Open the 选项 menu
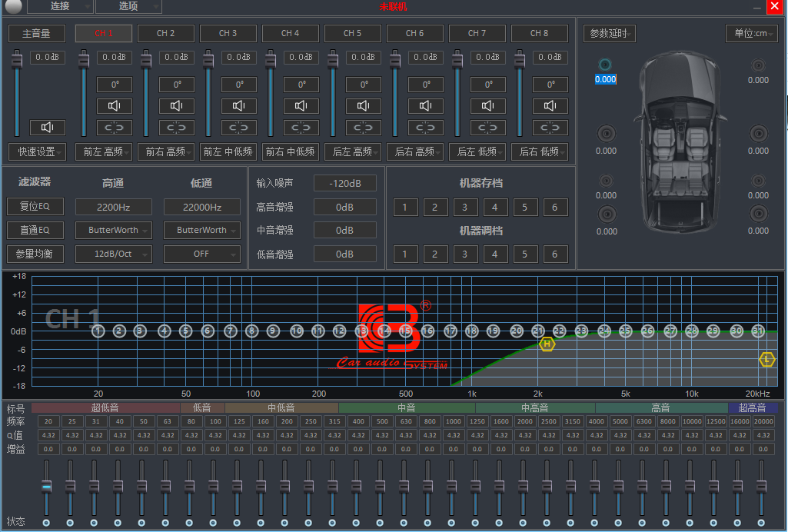 click(x=128, y=6)
